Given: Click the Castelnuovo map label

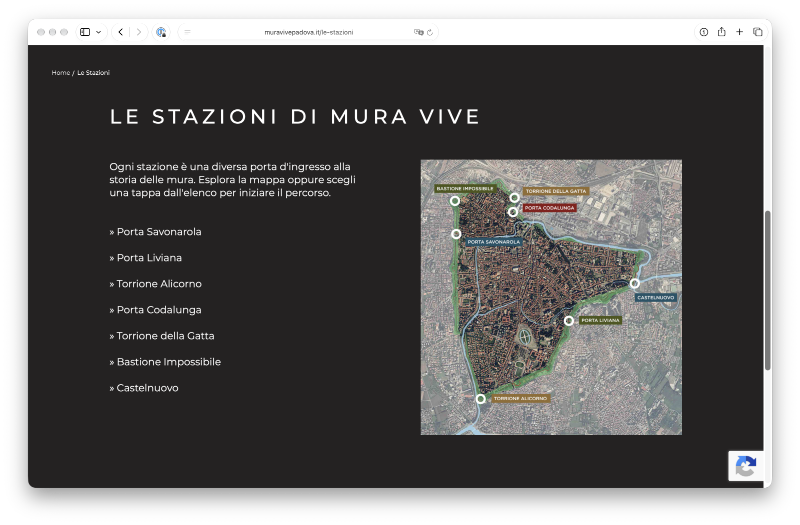Looking at the screenshot, I should 656,297.
